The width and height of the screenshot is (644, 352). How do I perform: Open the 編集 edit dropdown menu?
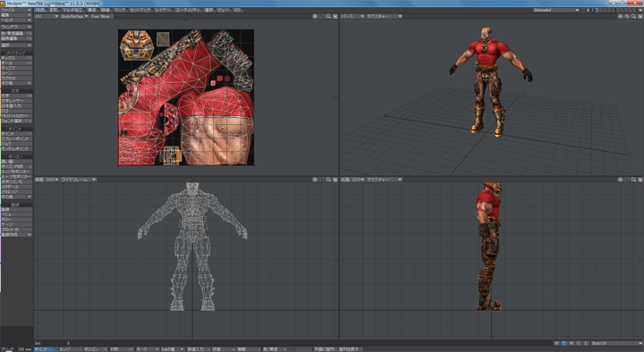click(16, 15)
